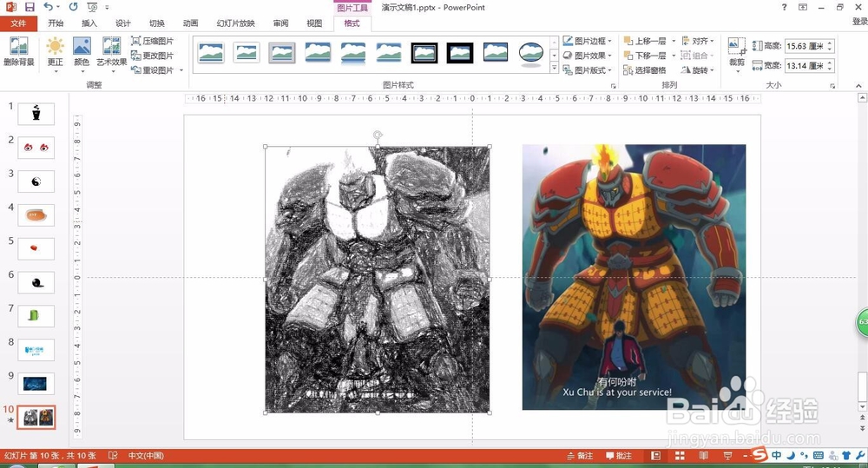
Task: Click the 备注 notes button in status bar
Action: tap(580, 456)
